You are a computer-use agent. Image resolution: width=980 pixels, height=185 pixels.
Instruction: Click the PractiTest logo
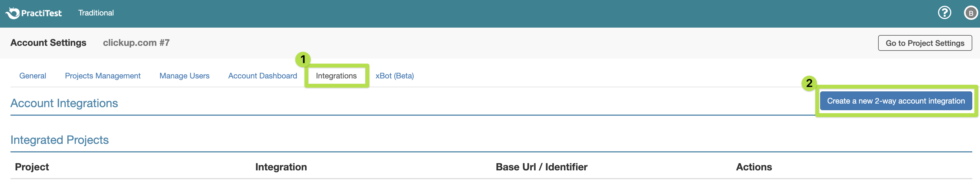pos(33,13)
